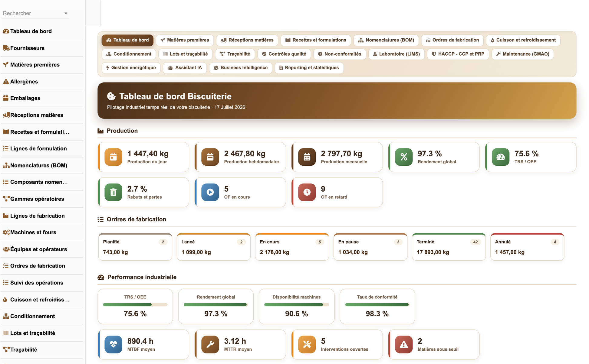Switch to the Matières premières tab
The image size is (589, 364).
pos(185,40)
